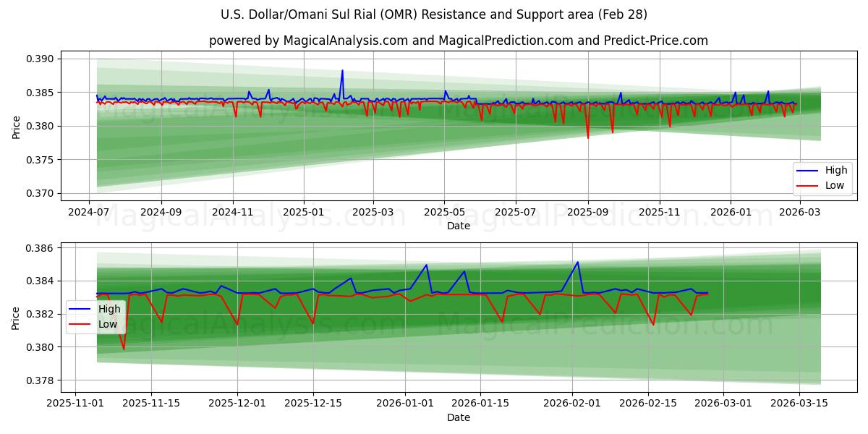Click the 0.386 tick on bottom chart y-axis
The width and height of the screenshot is (868, 434).
(41, 248)
